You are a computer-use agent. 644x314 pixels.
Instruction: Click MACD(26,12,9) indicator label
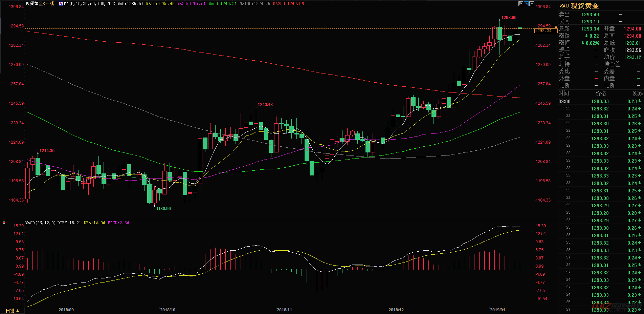41,223
